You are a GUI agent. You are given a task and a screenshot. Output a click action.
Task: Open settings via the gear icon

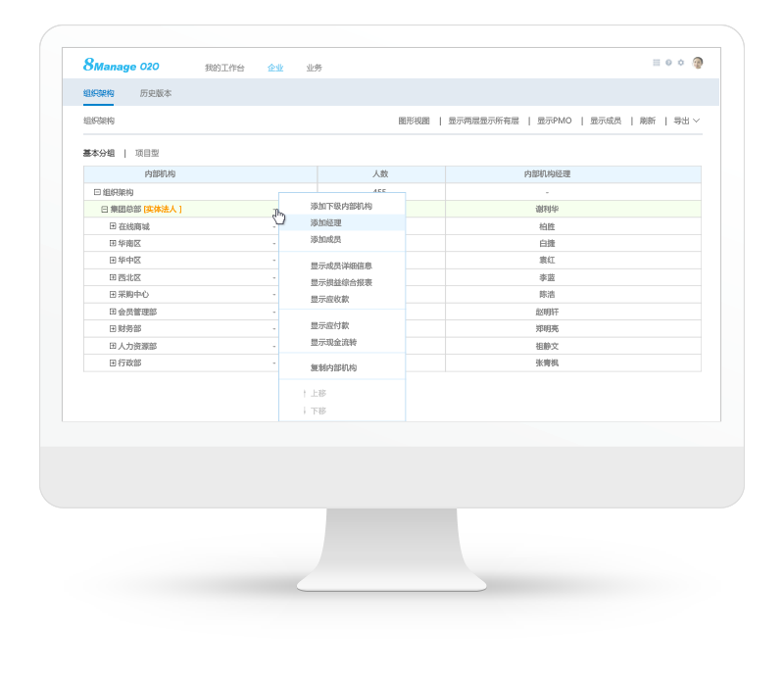(x=681, y=63)
